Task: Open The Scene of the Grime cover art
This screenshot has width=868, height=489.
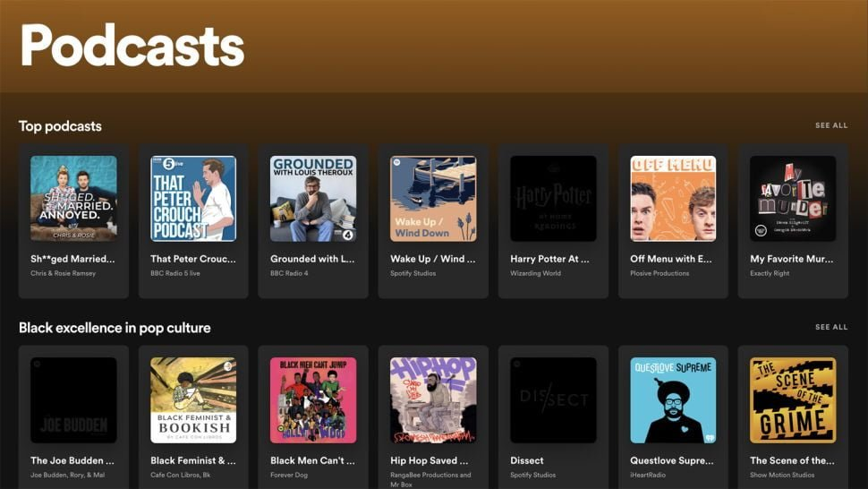Action: tap(793, 399)
